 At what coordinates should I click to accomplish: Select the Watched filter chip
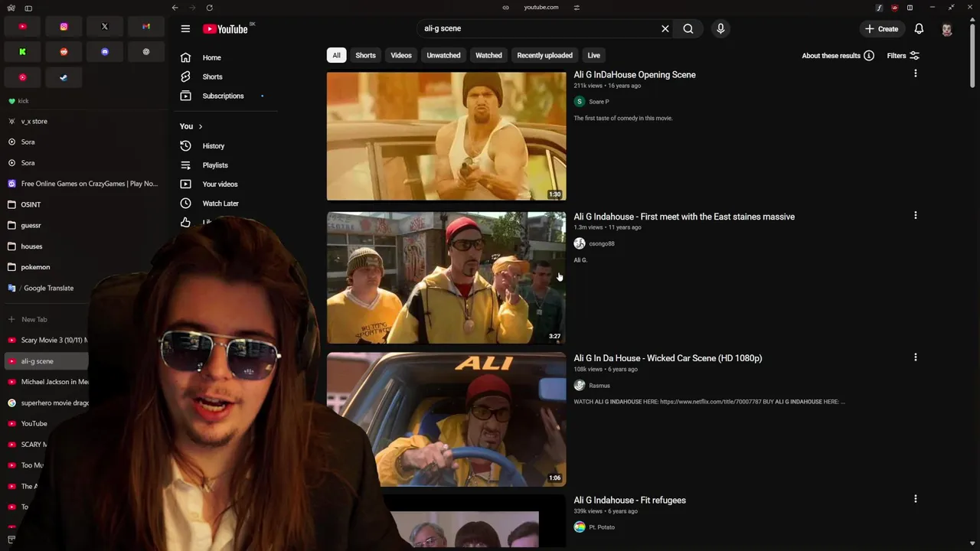tap(488, 55)
